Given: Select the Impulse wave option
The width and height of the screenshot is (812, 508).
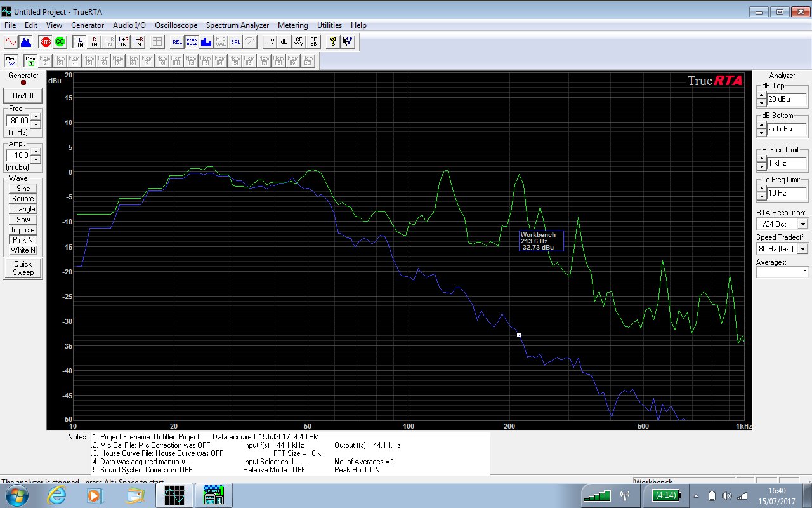Looking at the screenshot, I should pos(23,230).
